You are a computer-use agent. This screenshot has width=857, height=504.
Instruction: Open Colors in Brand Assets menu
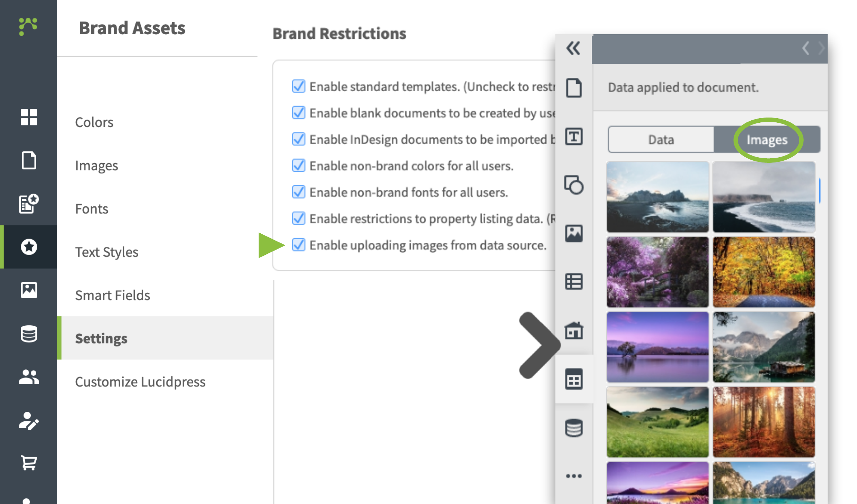[x=94, y=122]
